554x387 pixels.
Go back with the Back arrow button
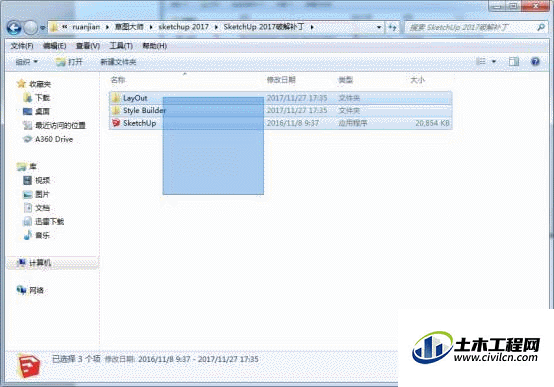tap(14, 28)
